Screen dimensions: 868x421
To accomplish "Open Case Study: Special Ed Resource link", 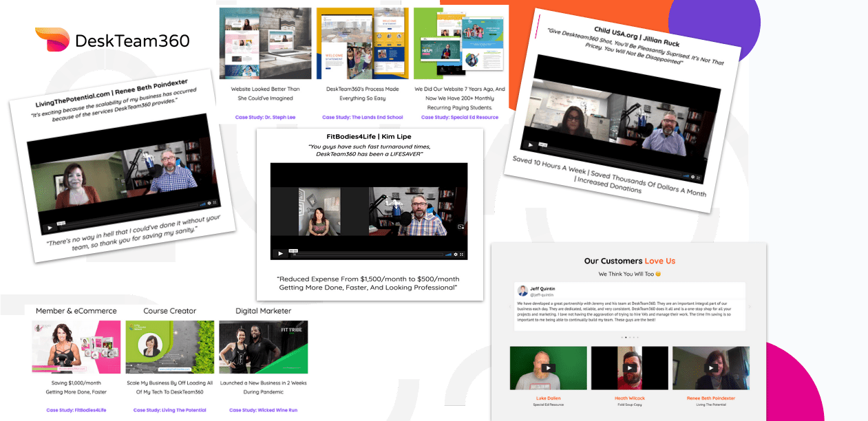I will (459, 118).
